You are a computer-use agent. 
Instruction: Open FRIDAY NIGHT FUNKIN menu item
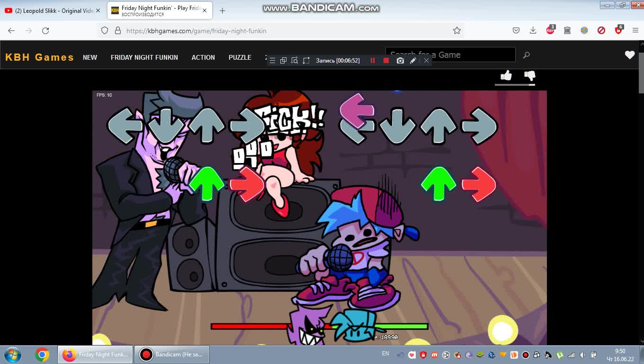144,57
